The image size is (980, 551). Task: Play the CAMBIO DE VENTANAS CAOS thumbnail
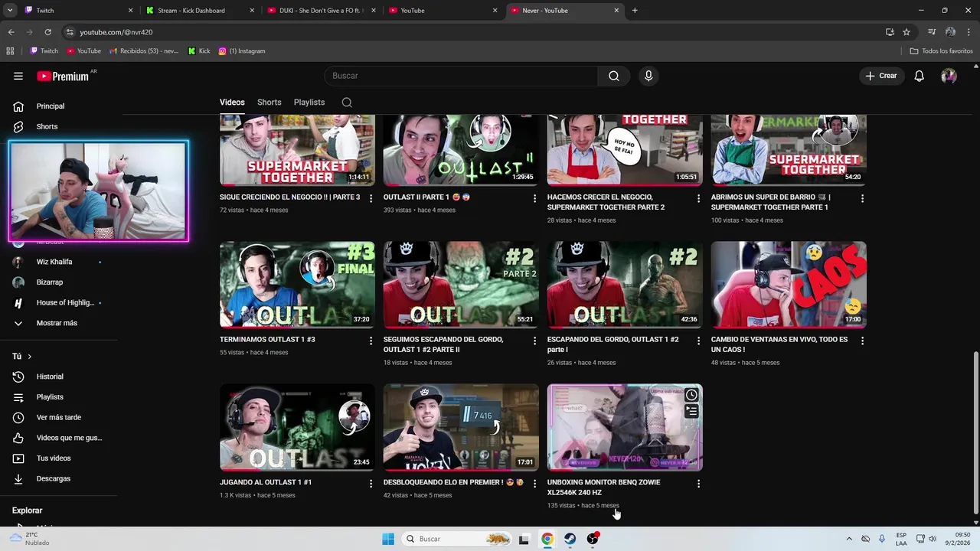click(789, 285)
